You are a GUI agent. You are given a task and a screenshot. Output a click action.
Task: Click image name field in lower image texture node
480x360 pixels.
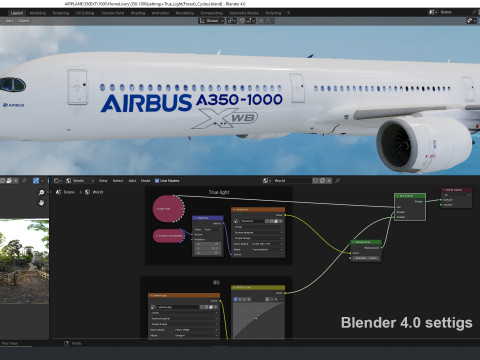point(178,307)
